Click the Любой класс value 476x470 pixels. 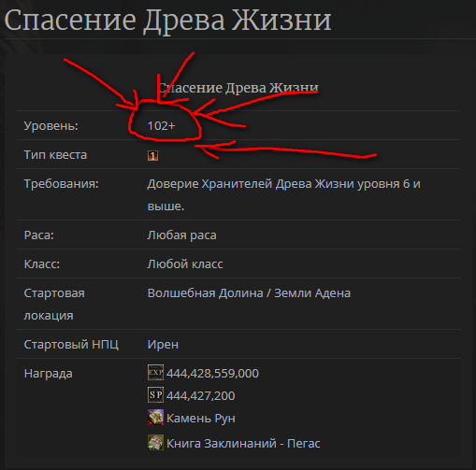pyautogui.click(x=185, y=264)
